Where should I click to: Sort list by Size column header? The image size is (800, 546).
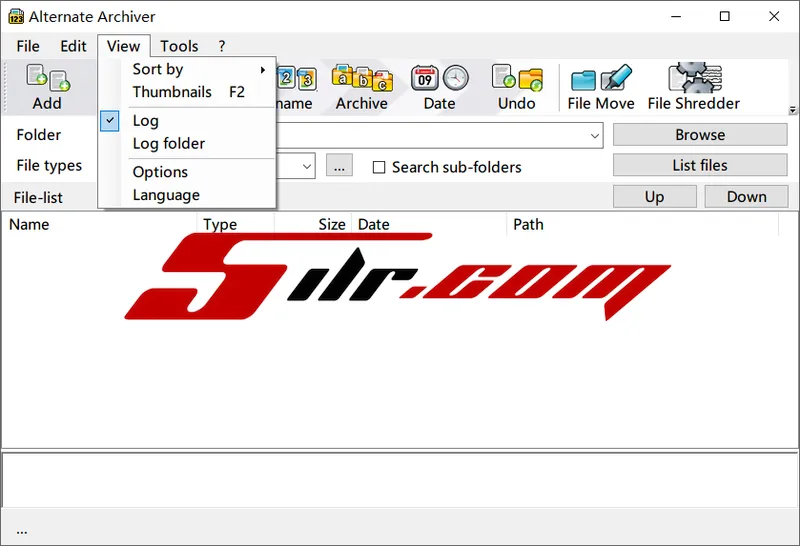pyautogui.click(x=313, y=225)
